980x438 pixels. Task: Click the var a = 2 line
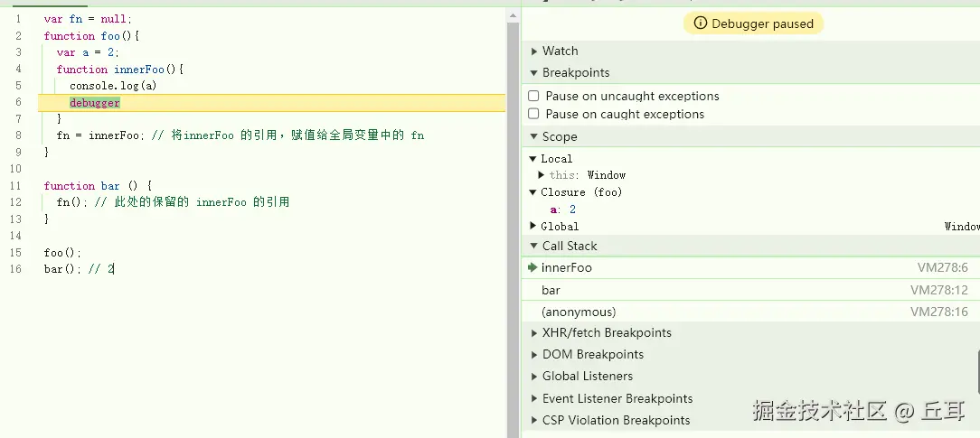88,52
